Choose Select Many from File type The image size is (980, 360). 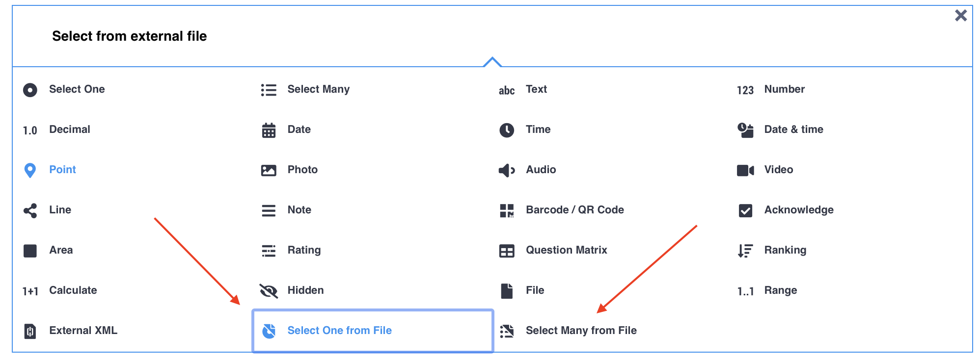(581, 331)
